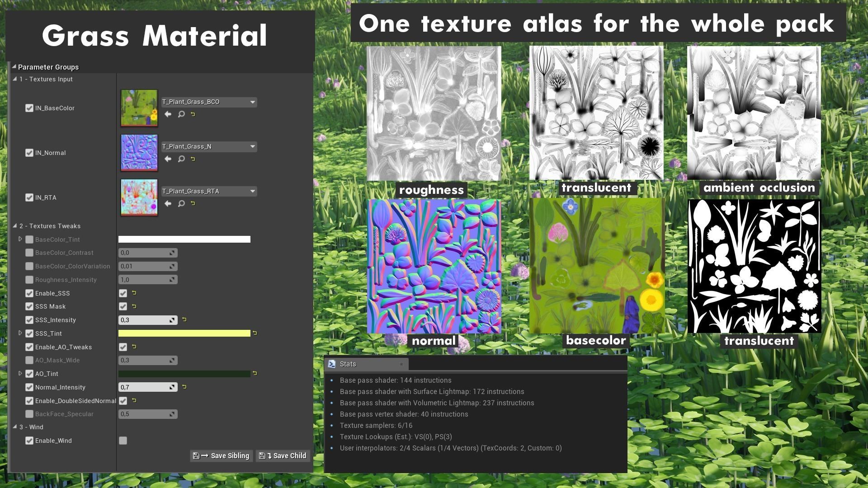Viewport: 868px width, 488px height.
Task: Click the IN_BaseColor texture thumbnail
Action: [139, 108]
